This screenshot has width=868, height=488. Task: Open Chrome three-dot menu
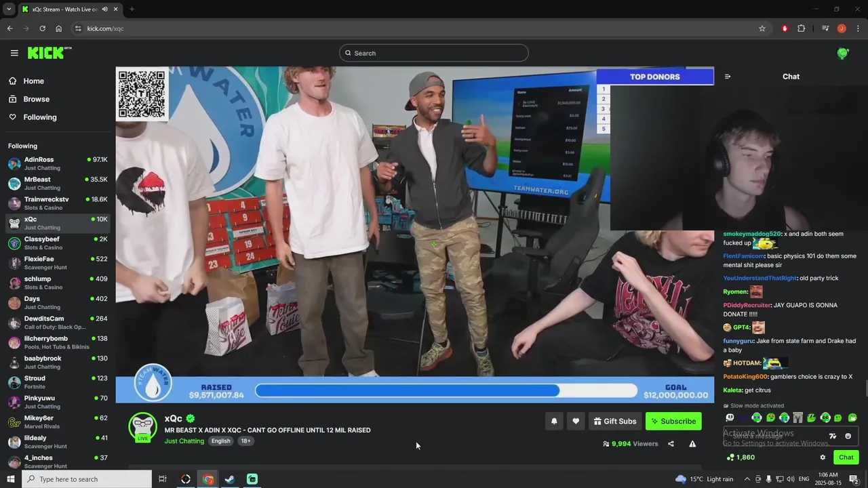(x=858, y=28)
